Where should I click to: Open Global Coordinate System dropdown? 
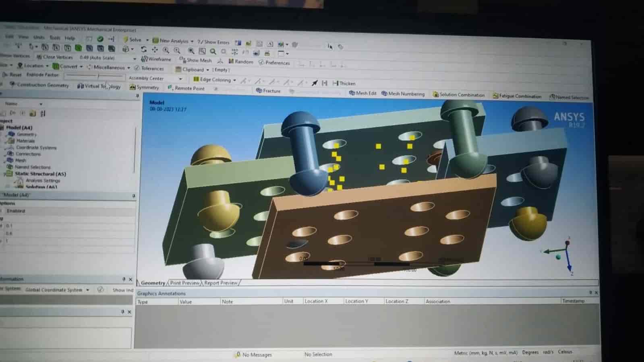tap(87, 290)
